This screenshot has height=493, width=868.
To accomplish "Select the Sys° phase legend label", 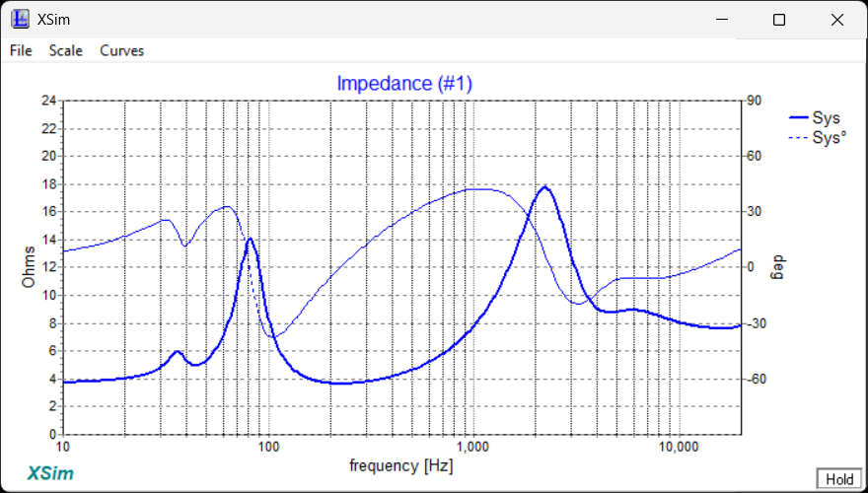I will (829, 138).
